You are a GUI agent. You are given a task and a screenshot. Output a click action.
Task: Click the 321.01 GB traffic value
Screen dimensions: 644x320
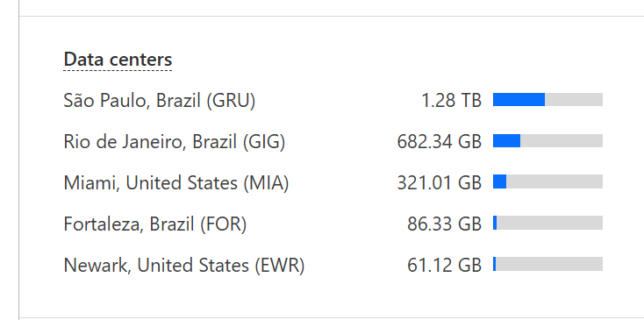[x=439, y=182]
